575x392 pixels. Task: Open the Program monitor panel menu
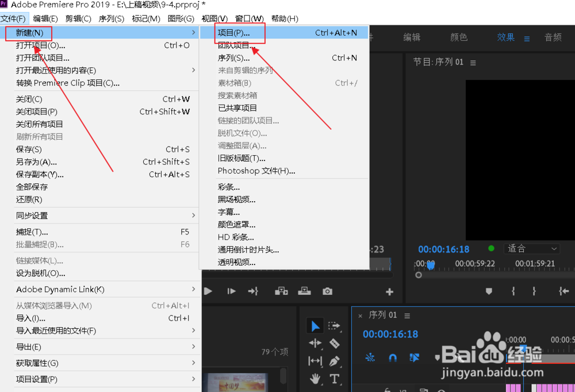(473, 63)
